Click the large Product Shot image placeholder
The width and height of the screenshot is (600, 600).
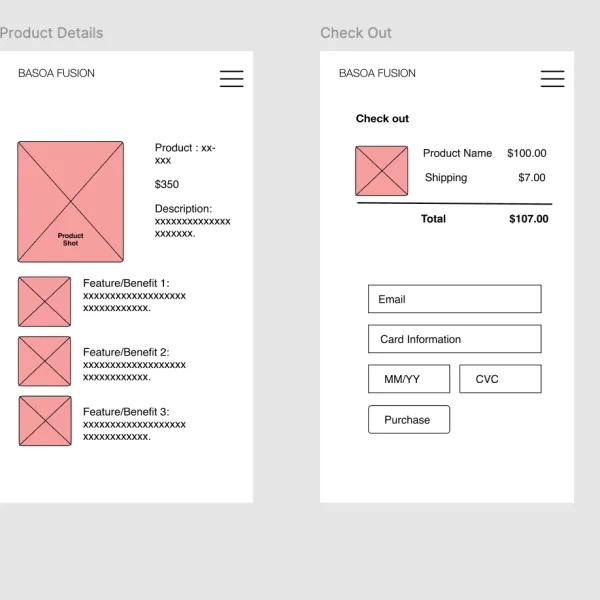[x=70, y=202]
